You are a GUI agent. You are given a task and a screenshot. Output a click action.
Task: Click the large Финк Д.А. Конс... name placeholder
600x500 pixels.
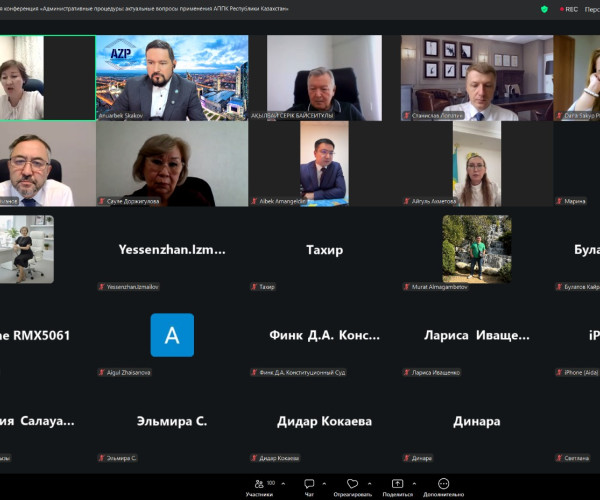tap(324, 335)
